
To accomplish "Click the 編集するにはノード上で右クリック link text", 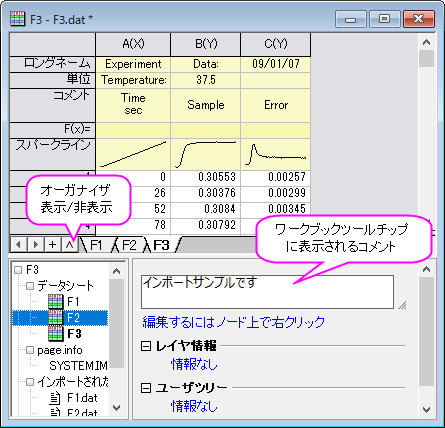I will [233, 322].
